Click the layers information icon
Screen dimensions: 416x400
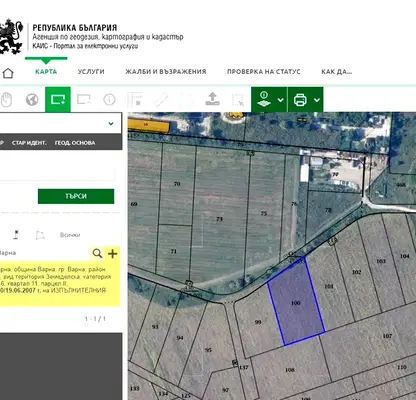[264, 99]
